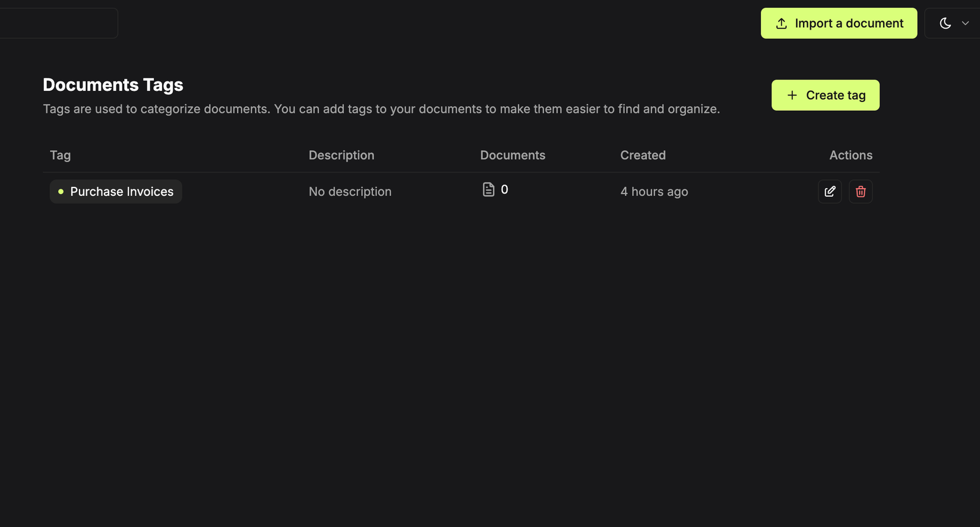Click the document page icon beside the 0 count
980x527 pixels.
(488, 189)
